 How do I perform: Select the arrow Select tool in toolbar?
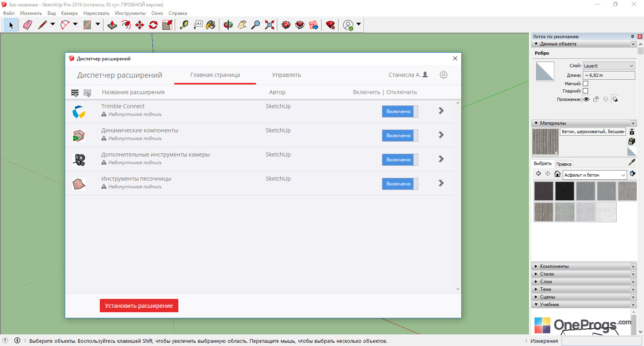(11, 25)
